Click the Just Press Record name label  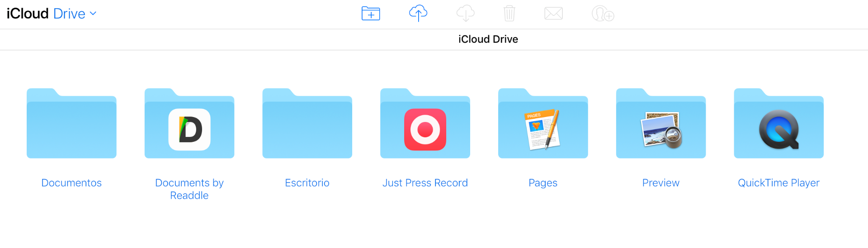(425, 183)
